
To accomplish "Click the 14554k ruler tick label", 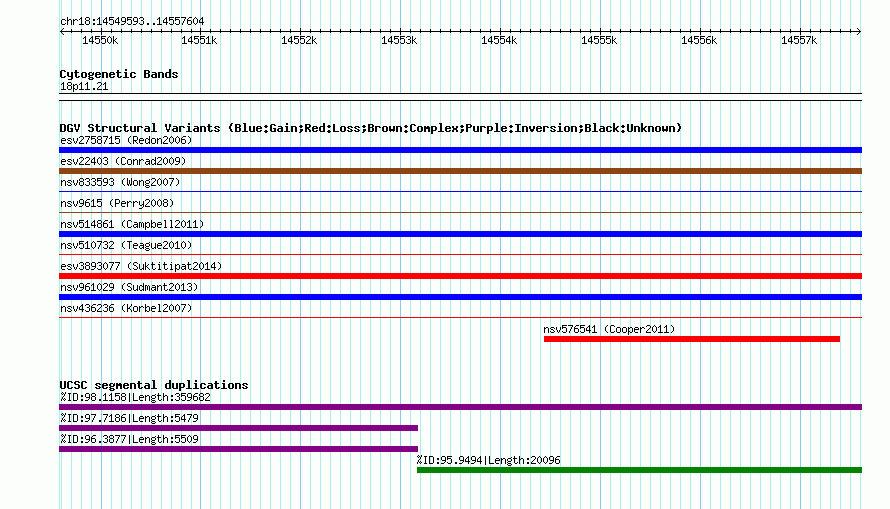I will coord(499,40).
